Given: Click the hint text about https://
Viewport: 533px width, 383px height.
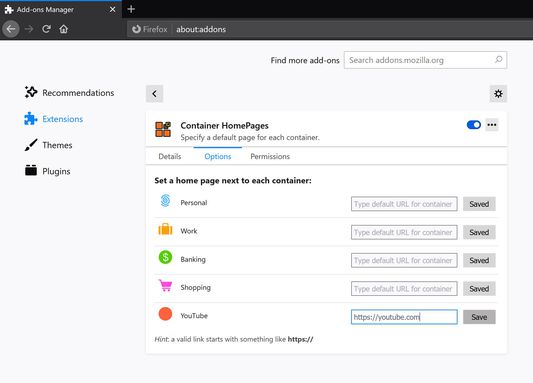Looking at the screenshot, I should tap(234, 339).
